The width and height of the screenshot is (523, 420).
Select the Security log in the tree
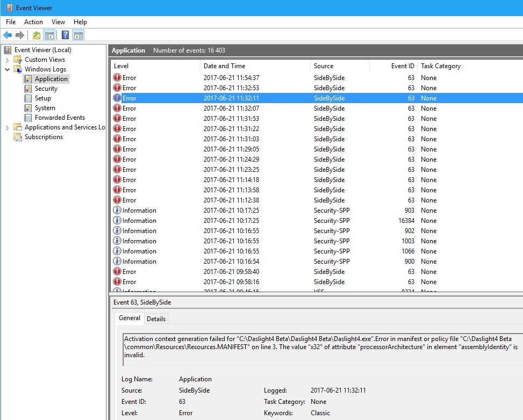[x=46, y=89]
